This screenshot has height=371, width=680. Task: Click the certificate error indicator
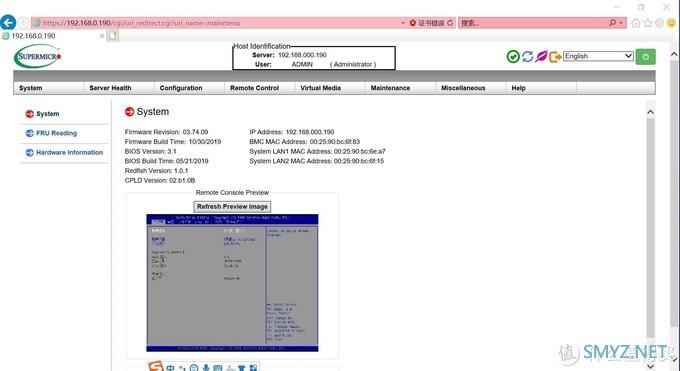tap(427, 23)
